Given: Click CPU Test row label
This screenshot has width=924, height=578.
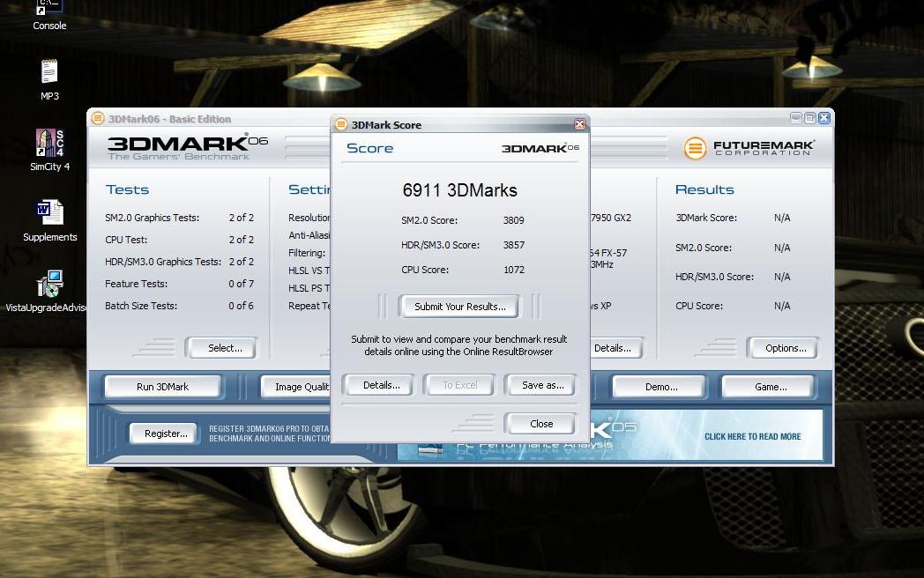Looking at the screenshot, I should 126,240.
